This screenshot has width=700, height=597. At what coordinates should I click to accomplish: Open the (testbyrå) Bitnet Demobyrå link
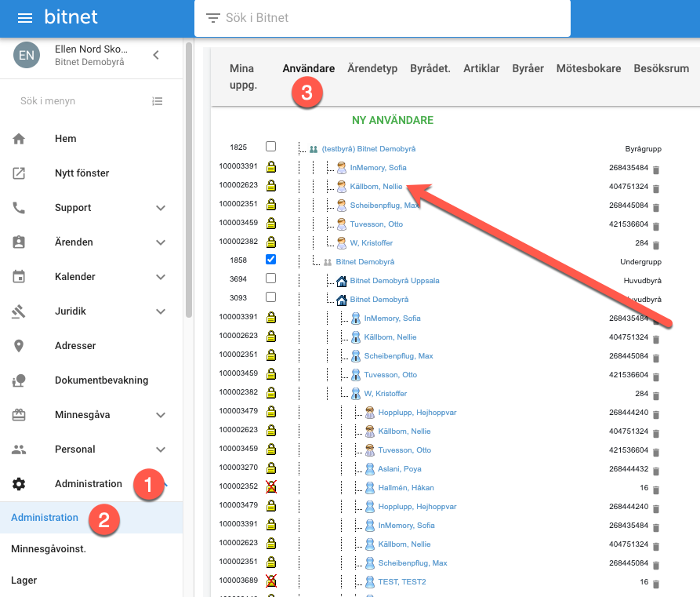click(368, 149)
